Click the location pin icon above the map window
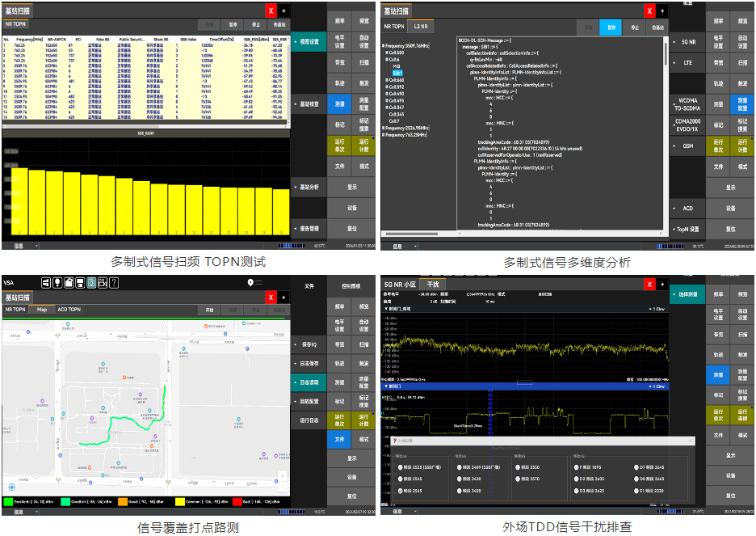Image resolution: width=756 pixels, height=536 pixels. click(250, 282)
